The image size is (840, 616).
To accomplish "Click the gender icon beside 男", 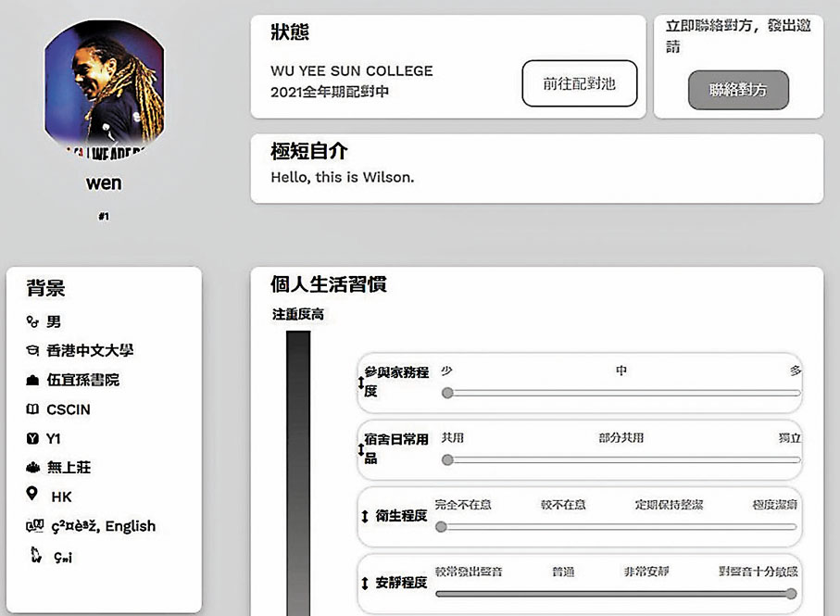I will [x=33, y=321].
